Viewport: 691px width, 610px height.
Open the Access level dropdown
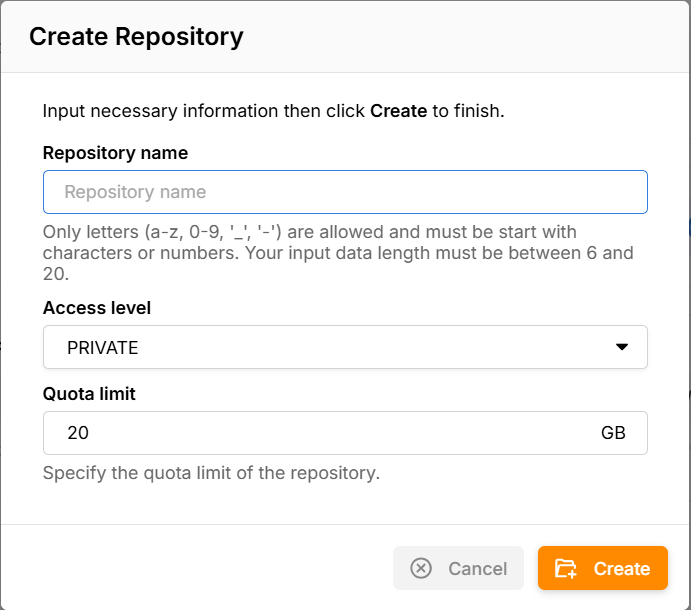coord(345,347)
